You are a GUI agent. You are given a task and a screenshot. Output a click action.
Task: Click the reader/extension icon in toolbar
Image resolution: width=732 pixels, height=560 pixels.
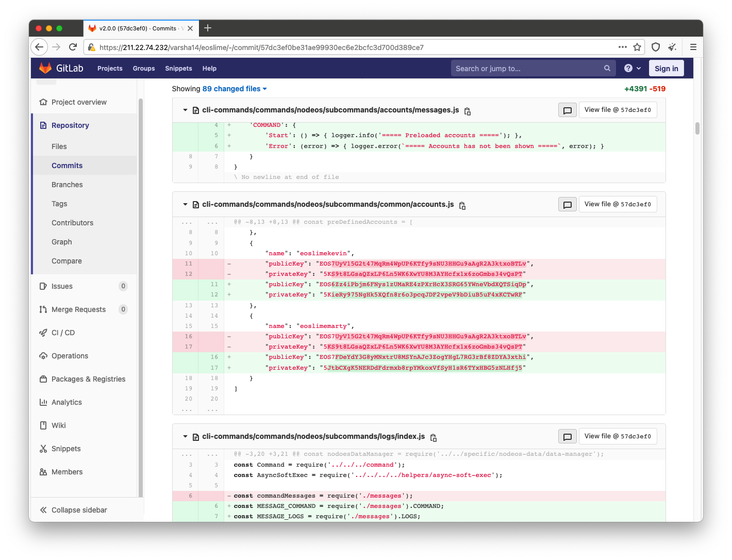point(672,47)
